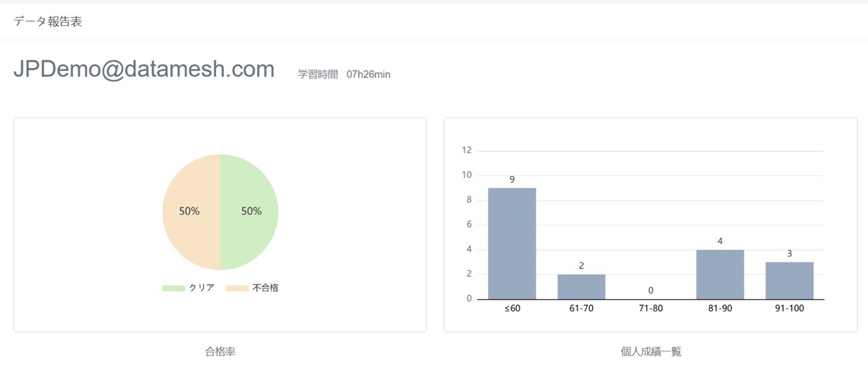The height and width of the screenshot is (389, 868).
Task: Click the 61-70 score bar
Action: coord(581,286)
